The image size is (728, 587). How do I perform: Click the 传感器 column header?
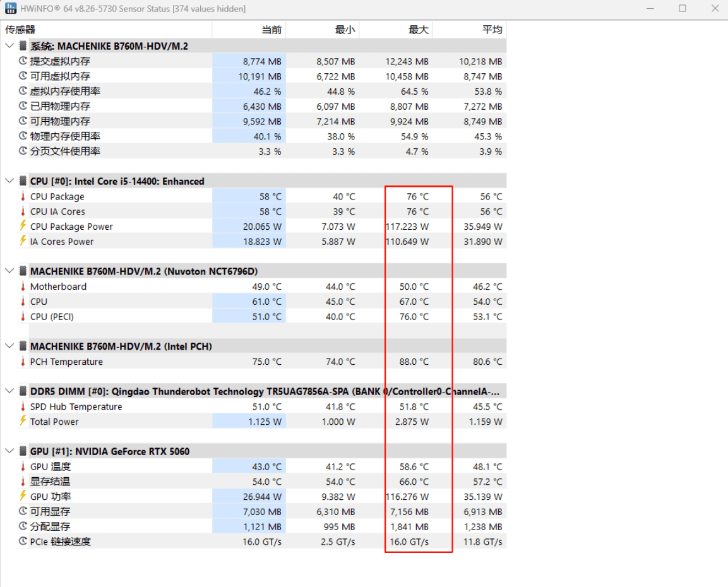click(x=107, y=30)
